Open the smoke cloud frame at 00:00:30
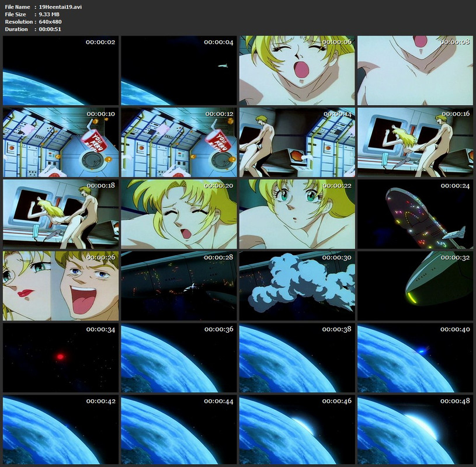The height and width of the screenshot is (467, 476). pos(297,286)
